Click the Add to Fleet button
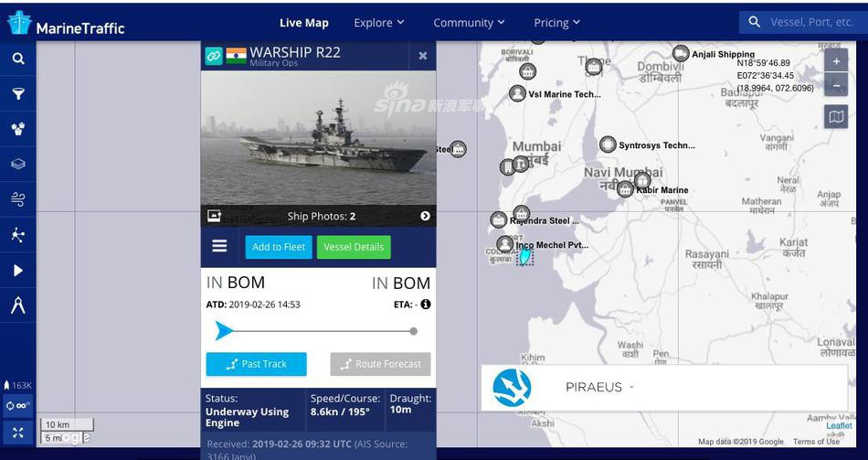This screenshot has width=868, height=460. [279, 247]
